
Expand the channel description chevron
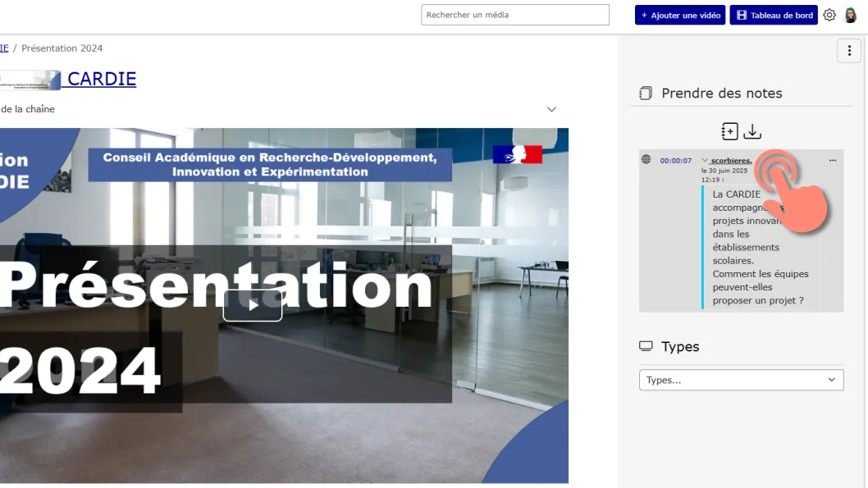click(x=551, y=109)
